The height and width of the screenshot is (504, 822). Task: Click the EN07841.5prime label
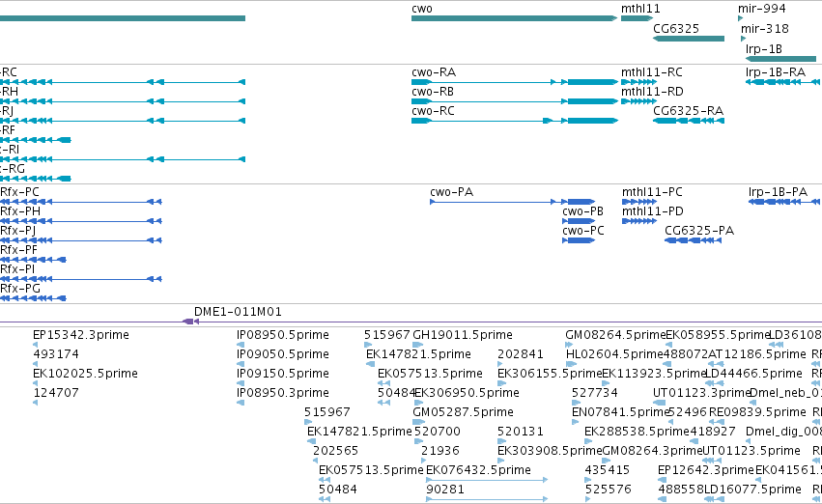pyautogui.click(x=621, y=413)
